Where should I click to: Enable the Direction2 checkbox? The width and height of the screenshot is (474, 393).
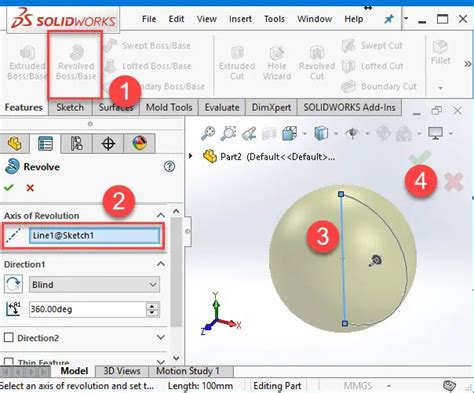[x=9, y=338]
